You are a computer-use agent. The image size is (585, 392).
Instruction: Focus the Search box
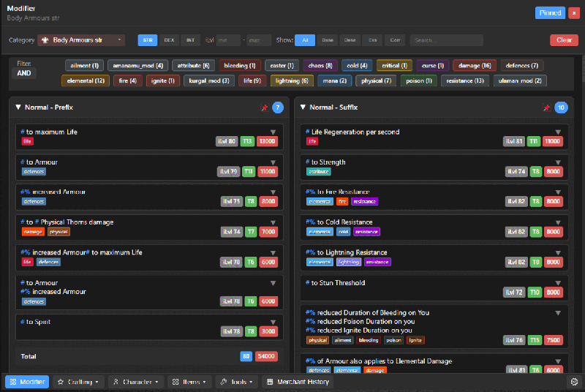(446, 40)
